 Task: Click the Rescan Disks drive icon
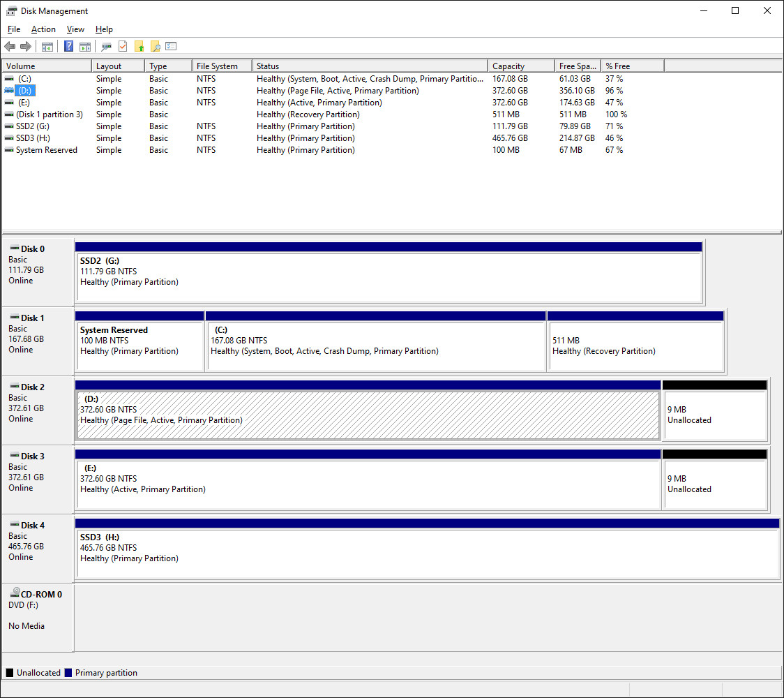107,47
